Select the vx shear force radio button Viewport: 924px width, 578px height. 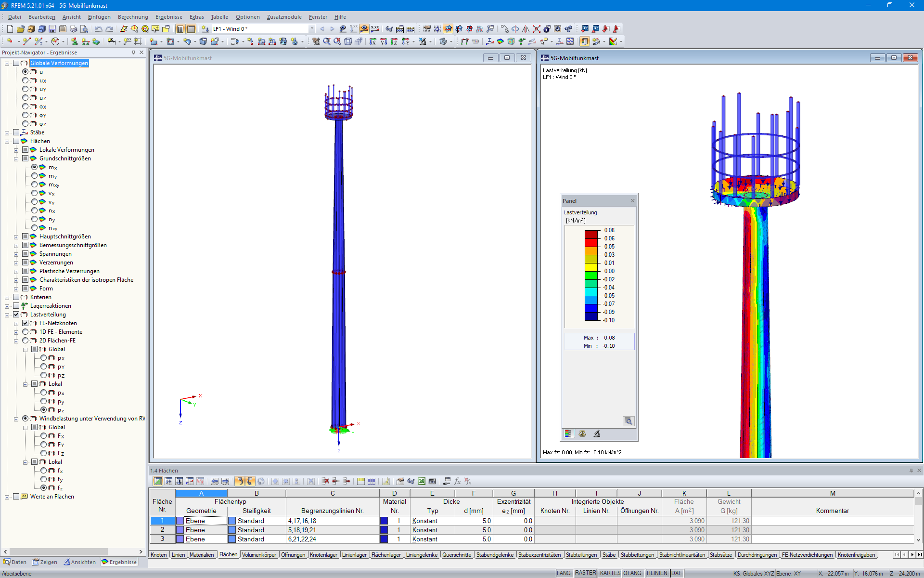35,193
